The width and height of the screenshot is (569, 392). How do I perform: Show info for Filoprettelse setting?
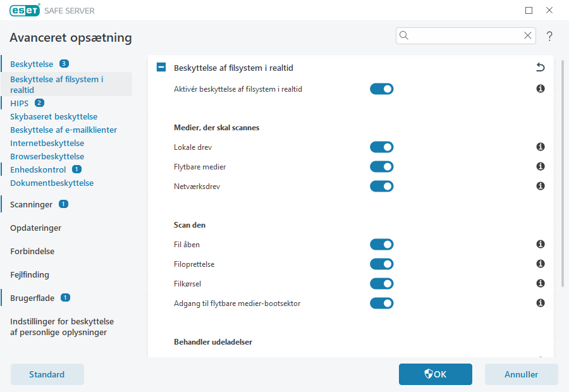coord(541,264)
